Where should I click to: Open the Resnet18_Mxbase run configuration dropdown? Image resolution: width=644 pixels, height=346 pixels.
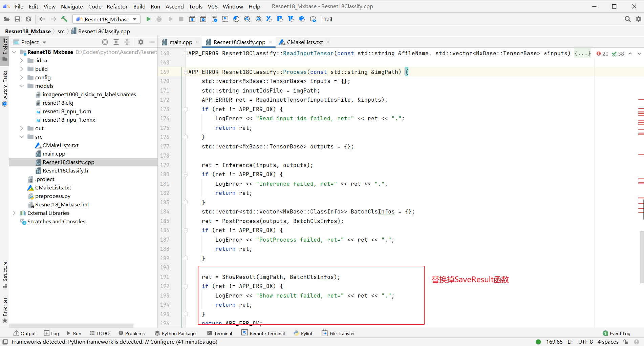[x=106, y=19]
